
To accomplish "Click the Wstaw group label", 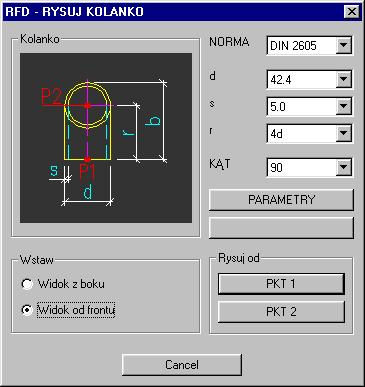I will [37, 260].
